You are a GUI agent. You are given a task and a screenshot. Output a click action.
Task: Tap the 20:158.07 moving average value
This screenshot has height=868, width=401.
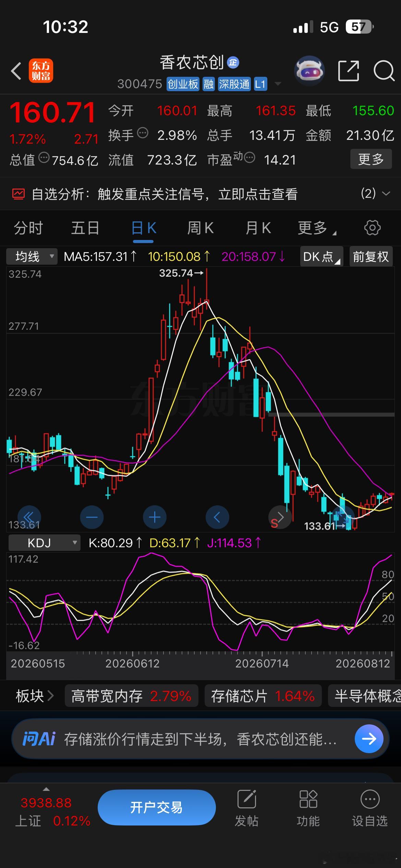point(253,256)
